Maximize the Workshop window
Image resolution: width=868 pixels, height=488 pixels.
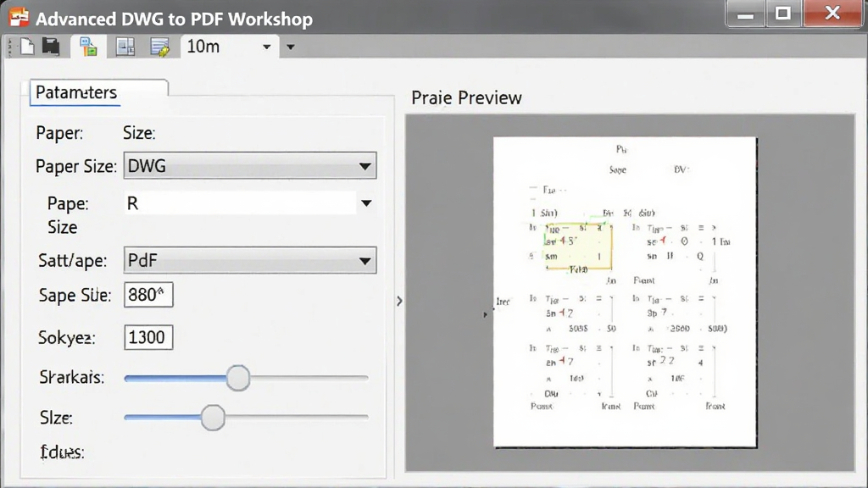783,14
